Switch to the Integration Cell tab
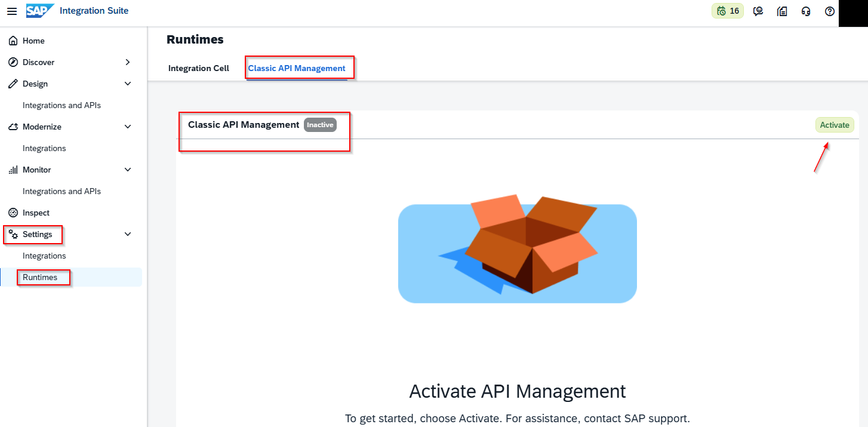The width and height of the screenshot is (868, 427). [x=199, y=68]
